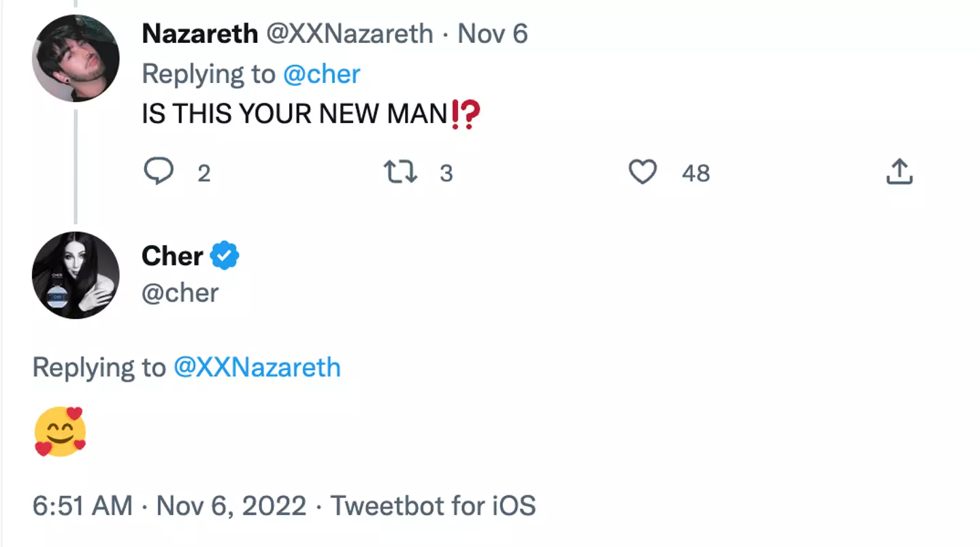Click Cher's blue verified badge

coord(225,256)
